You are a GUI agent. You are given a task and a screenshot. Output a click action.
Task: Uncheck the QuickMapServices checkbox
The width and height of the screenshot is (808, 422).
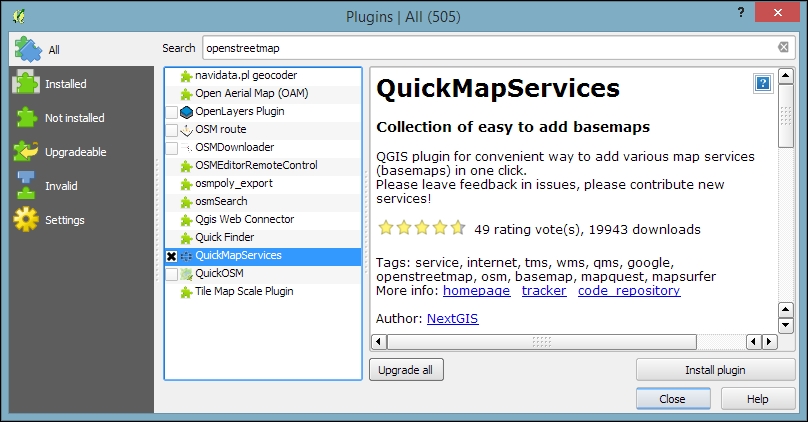172,256
